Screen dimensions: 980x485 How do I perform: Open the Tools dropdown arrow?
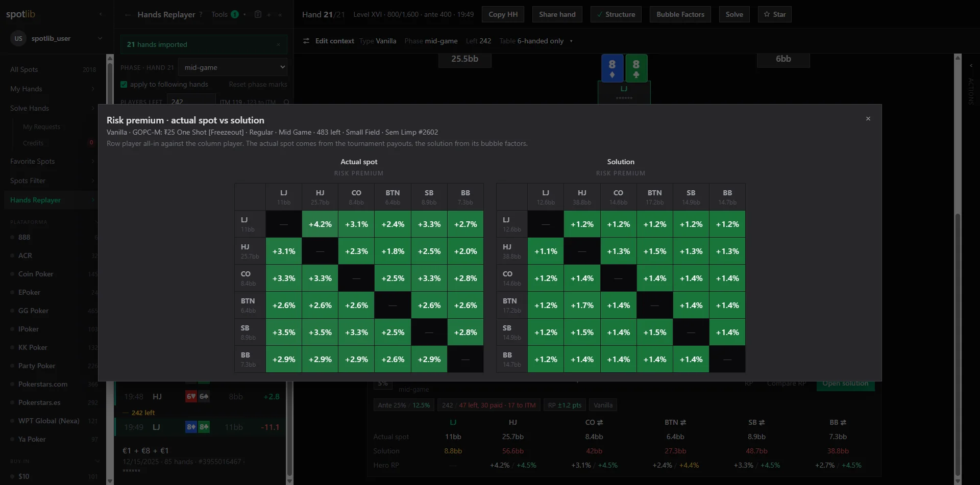pyautogui.click(x=244, y=14)
